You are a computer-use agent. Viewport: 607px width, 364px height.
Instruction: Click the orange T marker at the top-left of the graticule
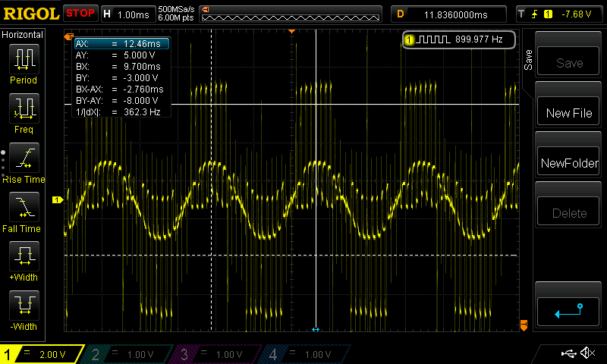pos(68,36)
